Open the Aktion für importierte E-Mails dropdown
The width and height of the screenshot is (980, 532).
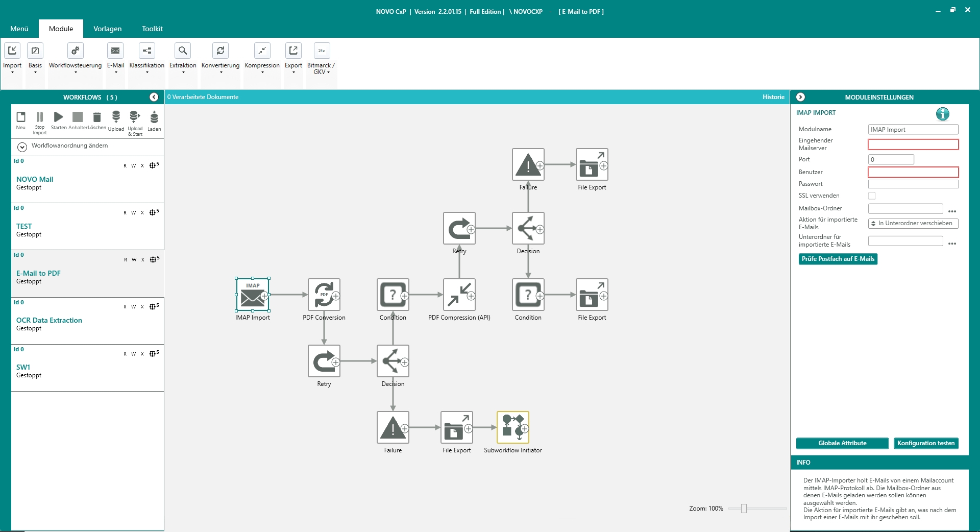(913, 224)
